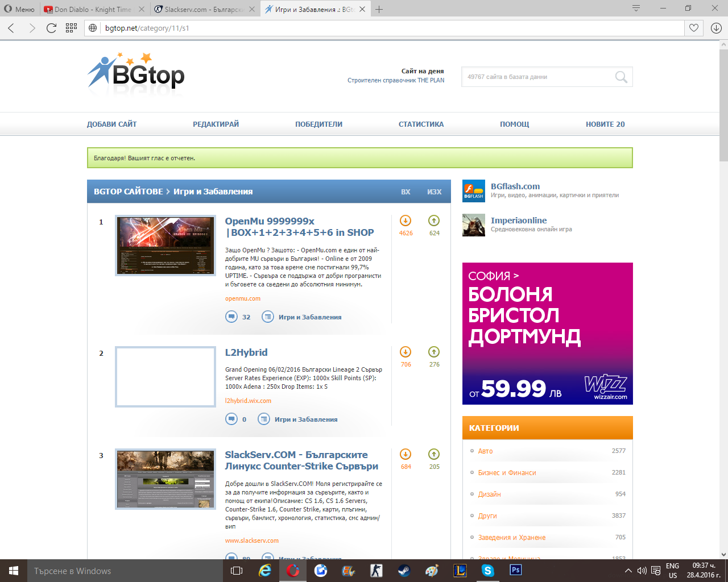Screen dimensions: 728x582
Task: Visit the www.slackserv.com link
Action: point(252,541)
